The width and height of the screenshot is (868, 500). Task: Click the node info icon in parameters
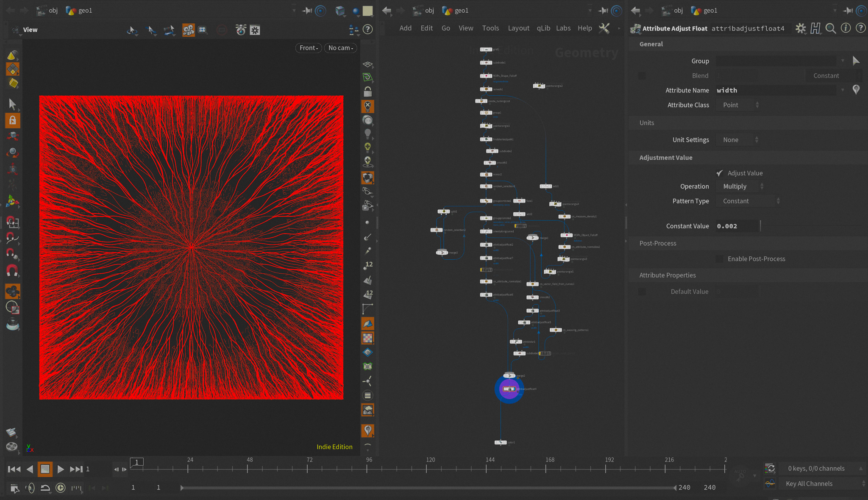pyautogui.click(x=846, y=28)
